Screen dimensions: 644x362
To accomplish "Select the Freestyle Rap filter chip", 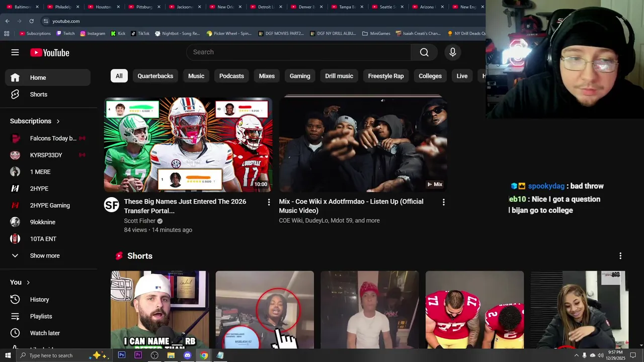I will pyautogui.click(x=386, y=76).
